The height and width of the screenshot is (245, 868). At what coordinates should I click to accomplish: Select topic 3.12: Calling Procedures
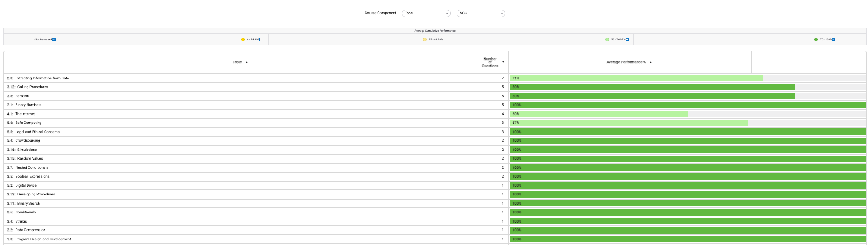(x=28, y=87)
